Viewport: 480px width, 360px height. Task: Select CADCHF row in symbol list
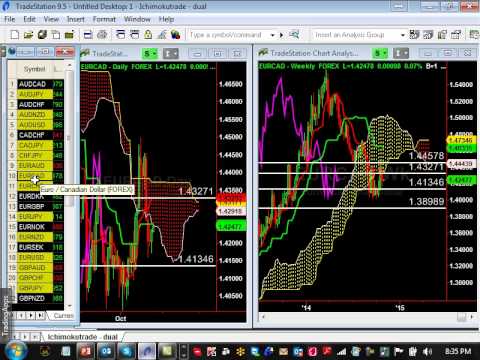pyautogui.click(x=35, y=135)
